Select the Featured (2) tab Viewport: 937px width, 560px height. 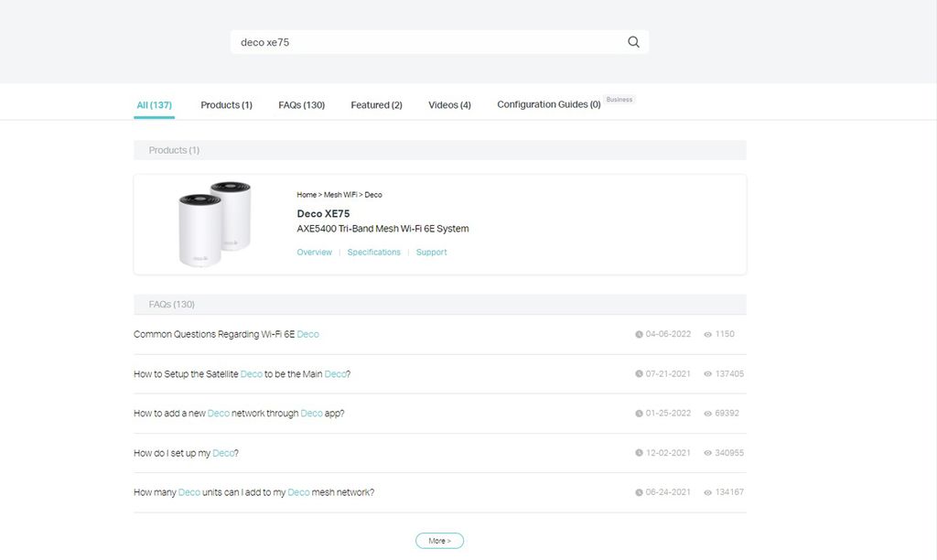coord(376,104)
